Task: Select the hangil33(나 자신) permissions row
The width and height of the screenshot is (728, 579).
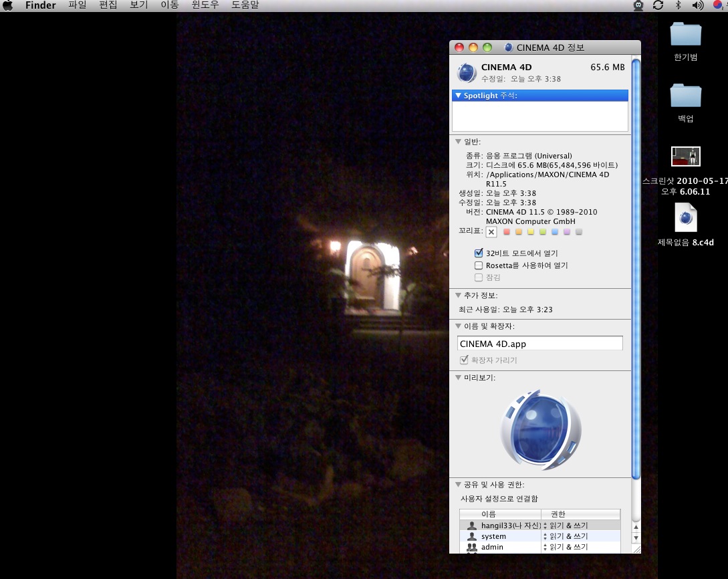Action: coord(540,526)
